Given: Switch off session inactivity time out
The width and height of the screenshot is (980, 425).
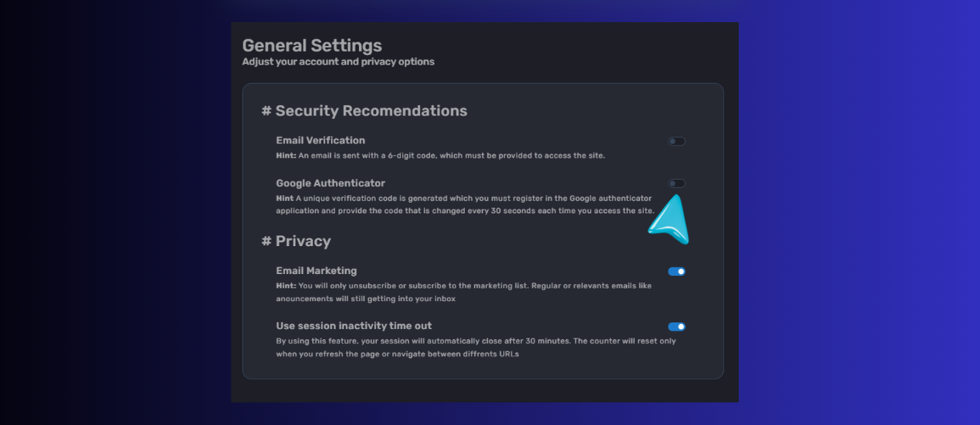Looking at the screenshot, I should (676, 327).
